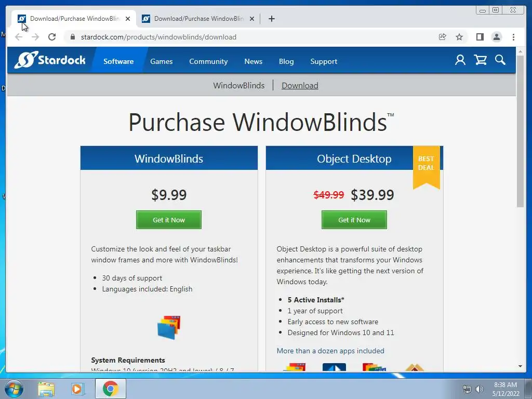Click 'Designed for Windows 10 and 11' text

pyautogui.click(x=341, y=332)
